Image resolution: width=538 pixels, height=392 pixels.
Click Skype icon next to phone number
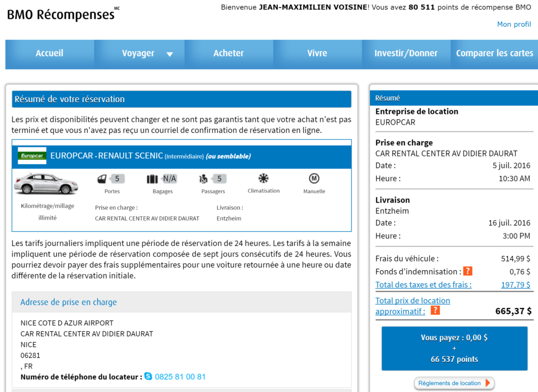148,377
